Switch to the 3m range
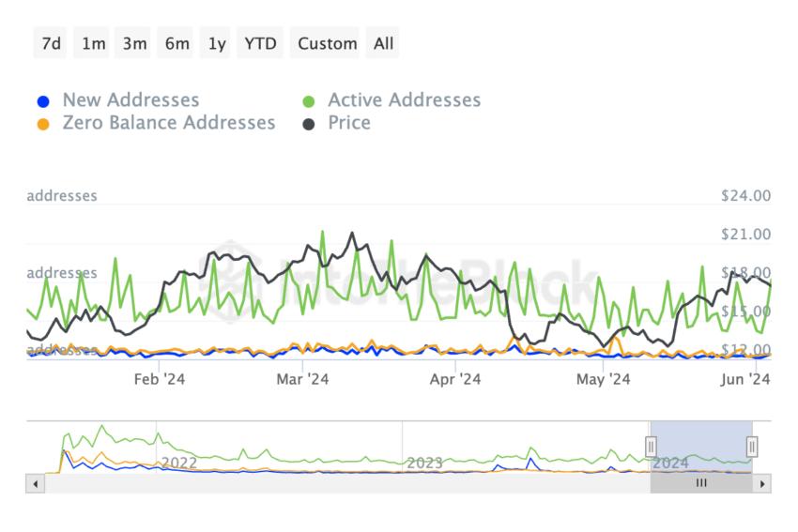 coord(133,43)
